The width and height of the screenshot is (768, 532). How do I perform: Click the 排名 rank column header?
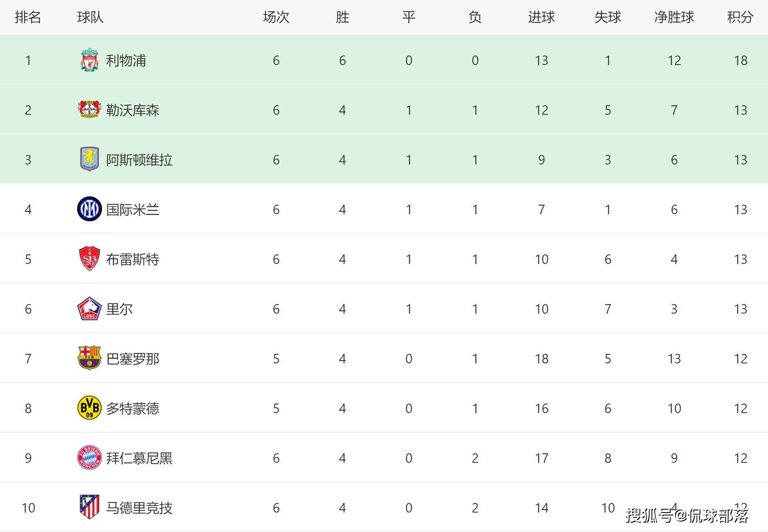tap(28, 17)
